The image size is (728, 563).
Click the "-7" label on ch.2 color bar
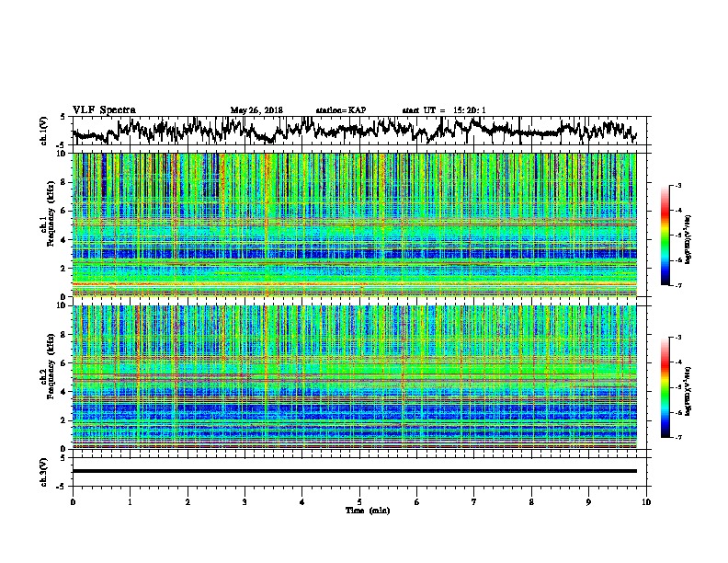point(678,437)
